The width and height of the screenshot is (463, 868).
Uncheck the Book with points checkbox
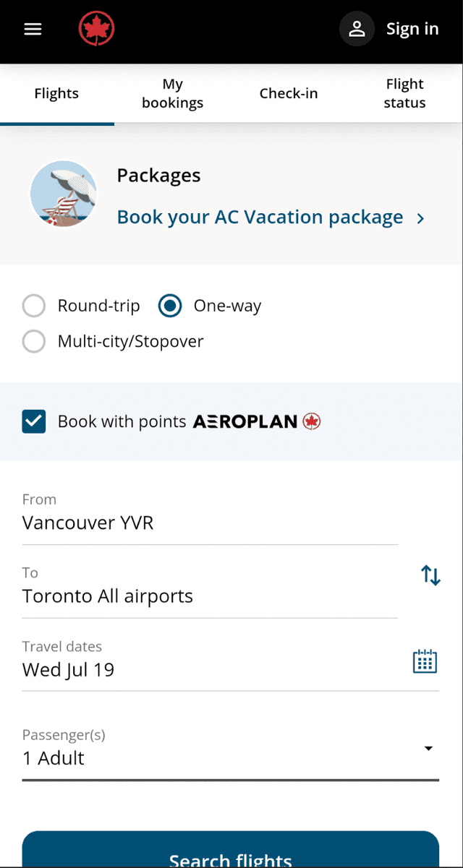click(x=34, y=421)
